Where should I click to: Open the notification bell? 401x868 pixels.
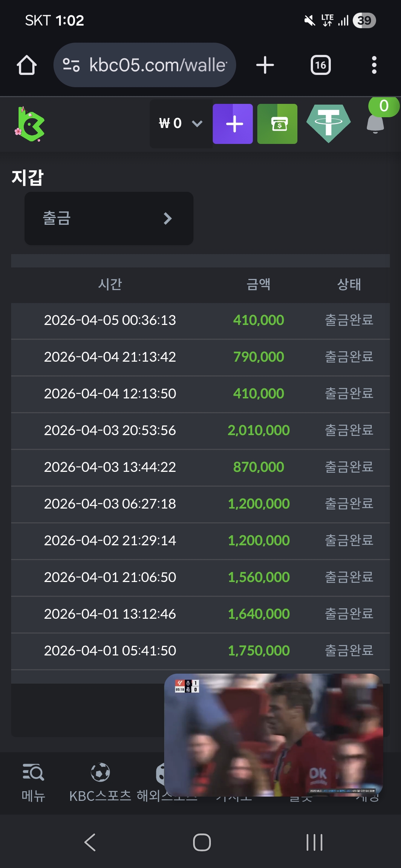[376, 123]
